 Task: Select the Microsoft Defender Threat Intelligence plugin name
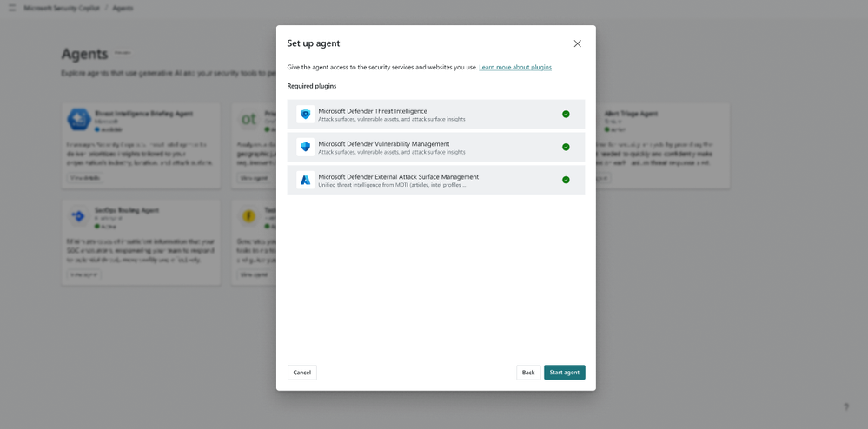point(373,110)
